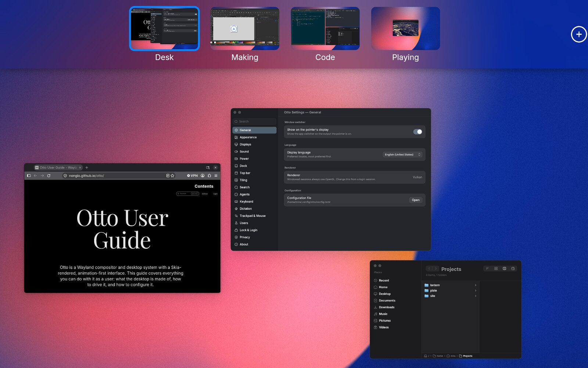
Task: Click the GitHub link on the guide page
Action: click(x=205, y=194)
